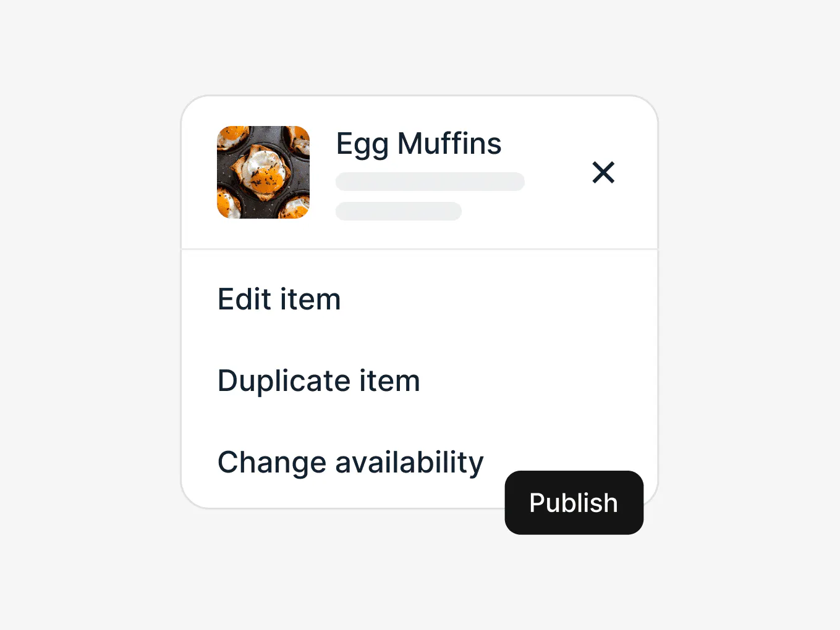Duplicate the Egg Muffins item

click(x=319, y=381)
